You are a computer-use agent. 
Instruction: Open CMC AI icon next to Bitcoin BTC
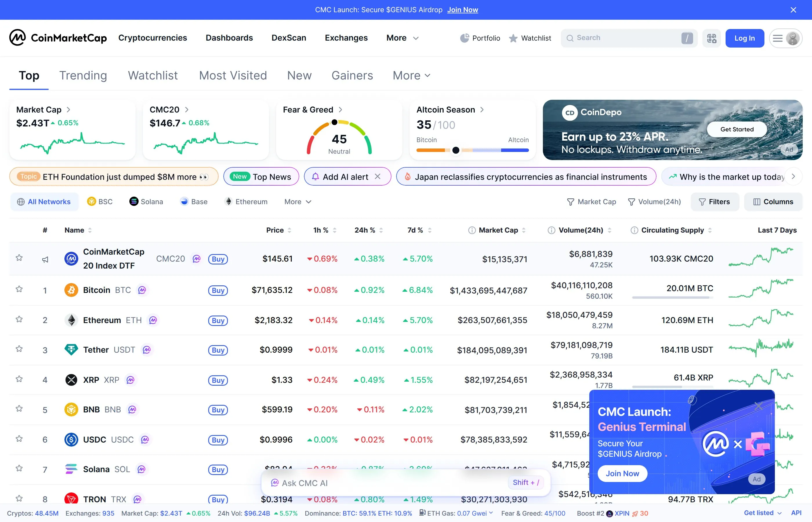click(x=142, y=290)
